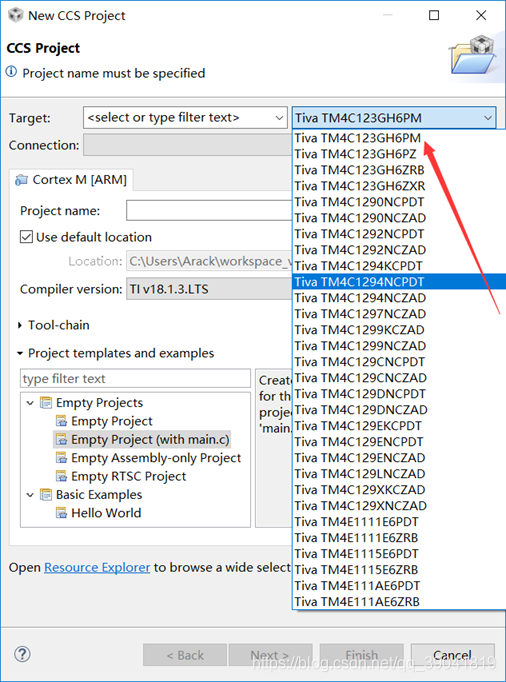Select Tiva TM4C123GH6ZXR from list

pos(399,186)
